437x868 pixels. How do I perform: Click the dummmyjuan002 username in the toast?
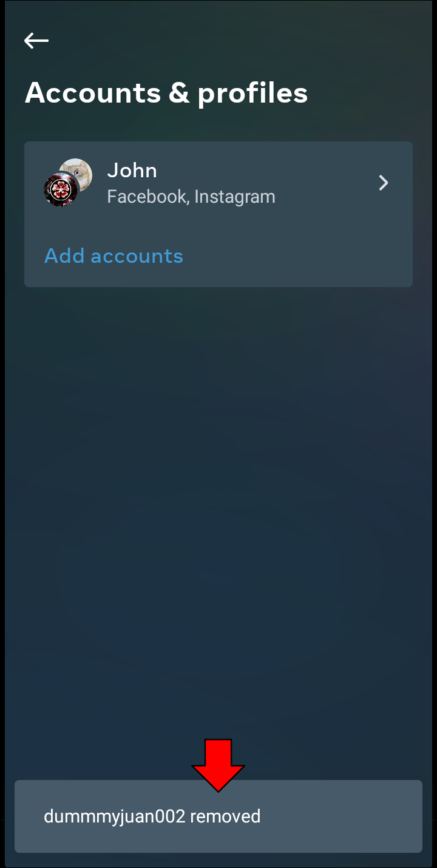point(114,816)
